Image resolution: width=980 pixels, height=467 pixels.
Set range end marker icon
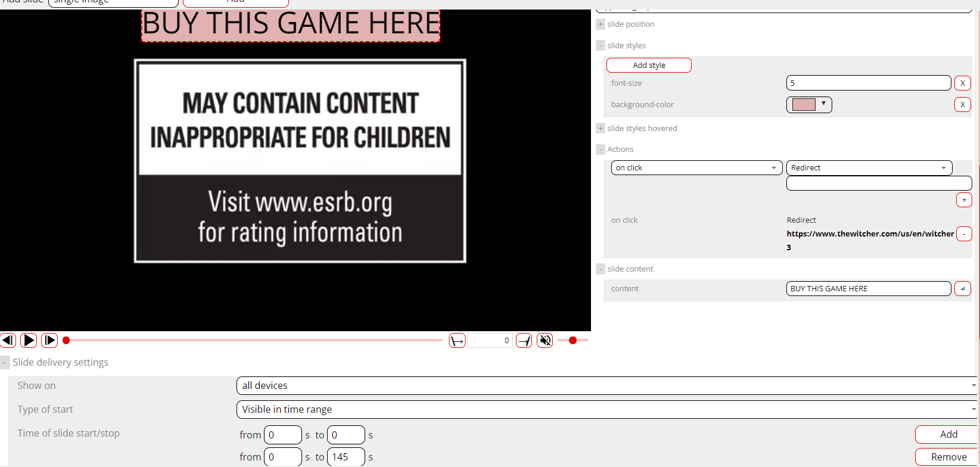tap(524, 341)
